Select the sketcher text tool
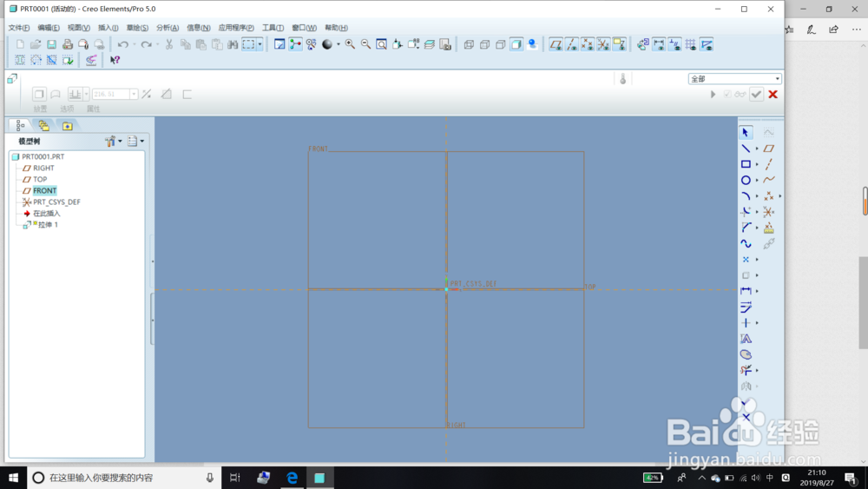Image resolution: width=868 pixels, height=489 pixels. pyautogui.click(x=746, y=339)
